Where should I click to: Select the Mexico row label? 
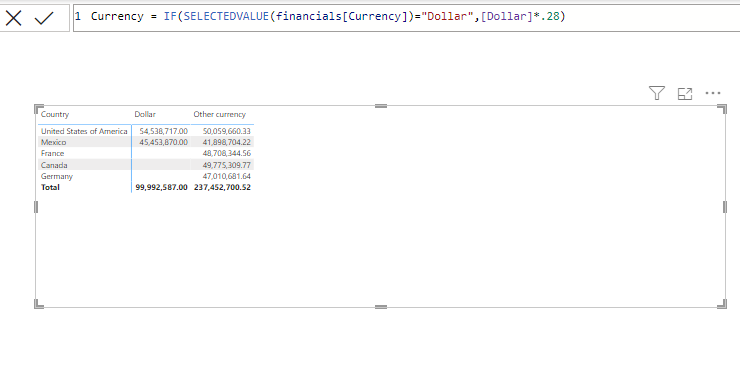pyautogui.click(x=53, y=142)
